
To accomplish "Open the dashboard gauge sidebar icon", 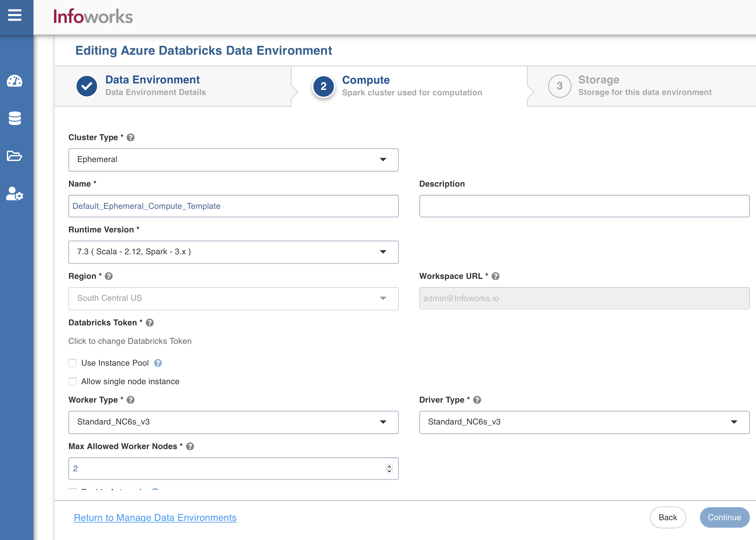I will point(15,81).
